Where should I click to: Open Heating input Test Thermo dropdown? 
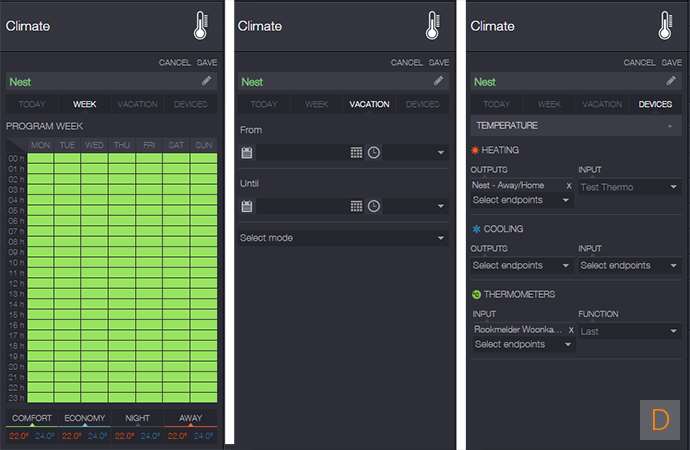pyautogui.click(x=629, y=187)
